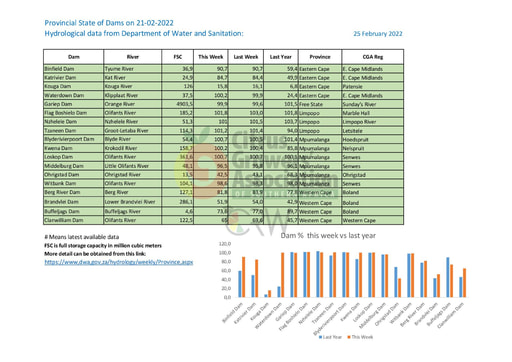Click the 'Marble Hall' CGA region cell
Image resolution: width=512 pixels, height=362 pixels.
373,113
